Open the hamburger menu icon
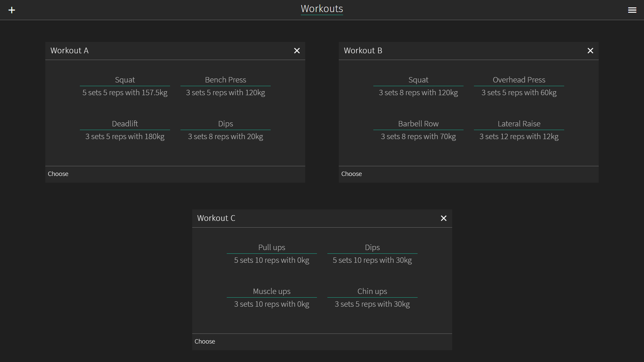 tap(632, 10)
